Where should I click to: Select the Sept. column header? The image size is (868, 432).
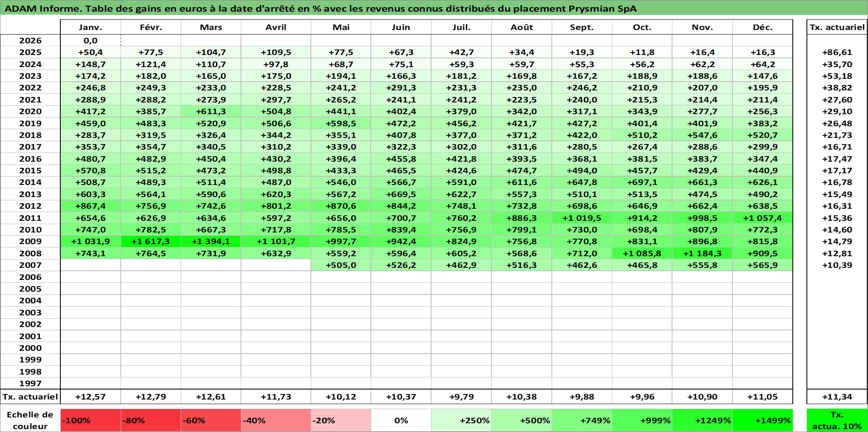pos(582,27)
